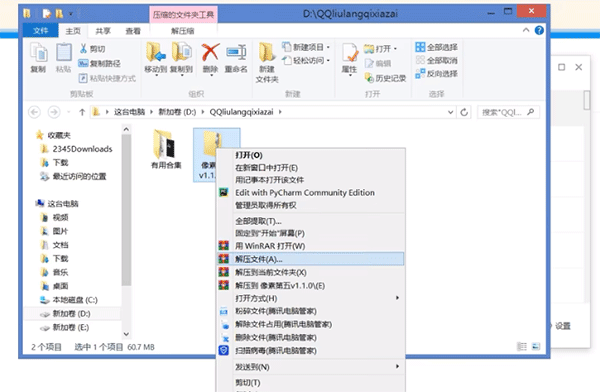
Task: Click the Up one level arrow
Action: coord(82,112)
